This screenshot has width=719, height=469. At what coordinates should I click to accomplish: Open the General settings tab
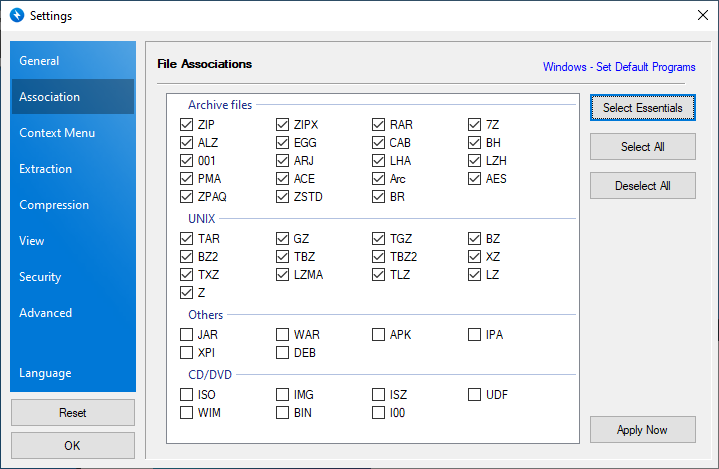(x=72, y=61)
